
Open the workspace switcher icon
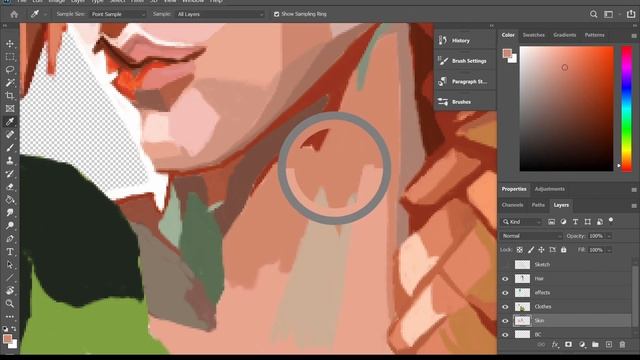click(x=609, y=14)
